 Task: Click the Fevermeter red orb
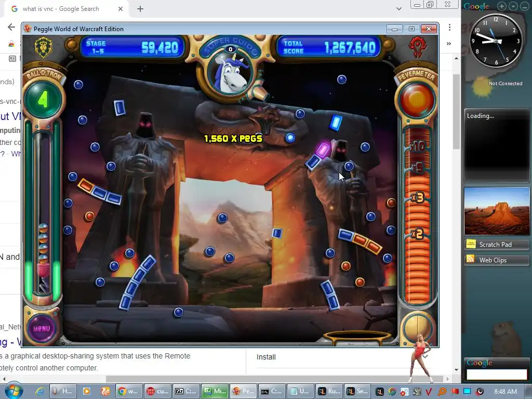pos(417,99)
